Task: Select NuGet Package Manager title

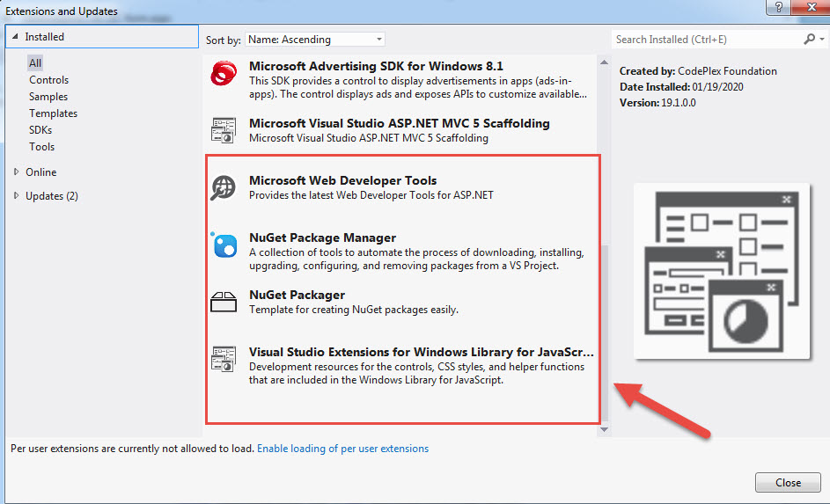Action: (x=322, y=237)
